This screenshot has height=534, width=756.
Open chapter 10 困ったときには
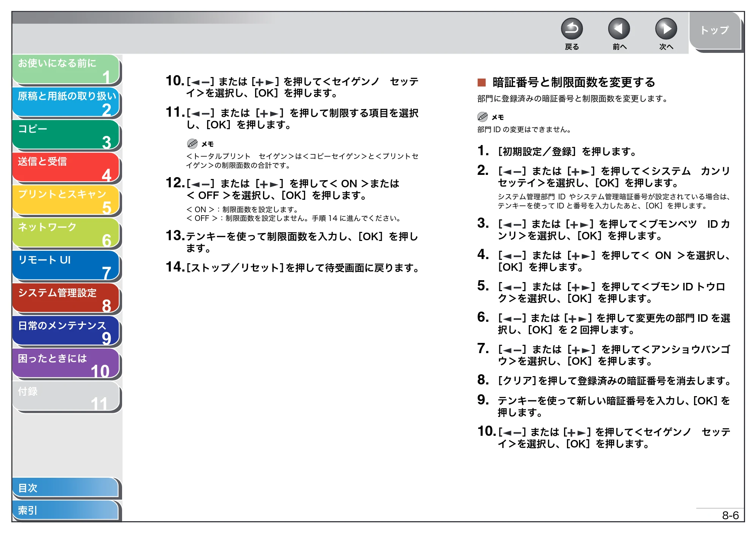(x=66, y=364)
